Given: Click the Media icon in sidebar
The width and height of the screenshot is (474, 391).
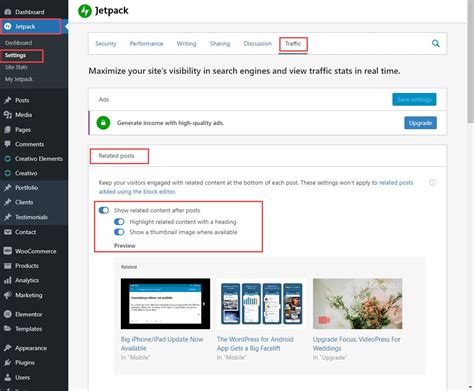Looking at the screenshot, I should click(x=7, y=115).
